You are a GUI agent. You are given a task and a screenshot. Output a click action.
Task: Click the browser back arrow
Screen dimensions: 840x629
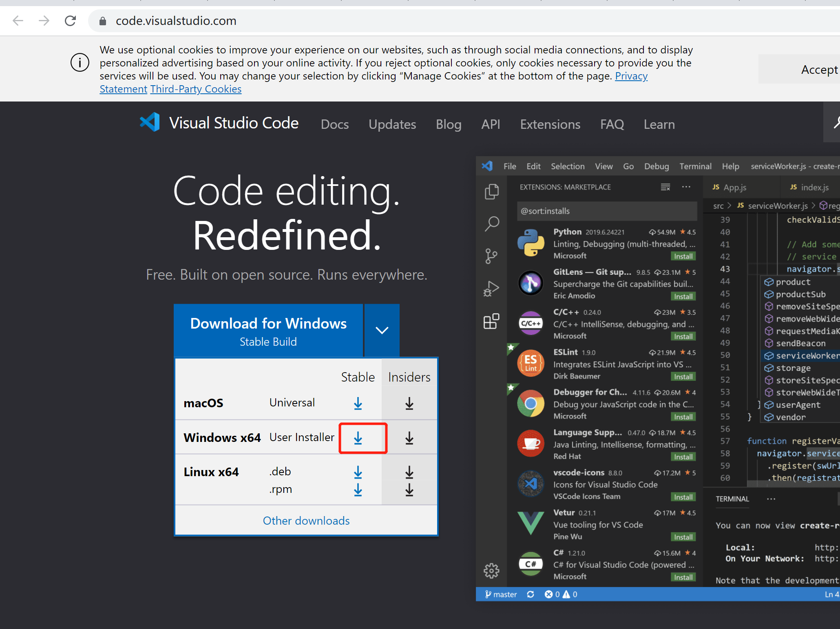tap(18, 21)
